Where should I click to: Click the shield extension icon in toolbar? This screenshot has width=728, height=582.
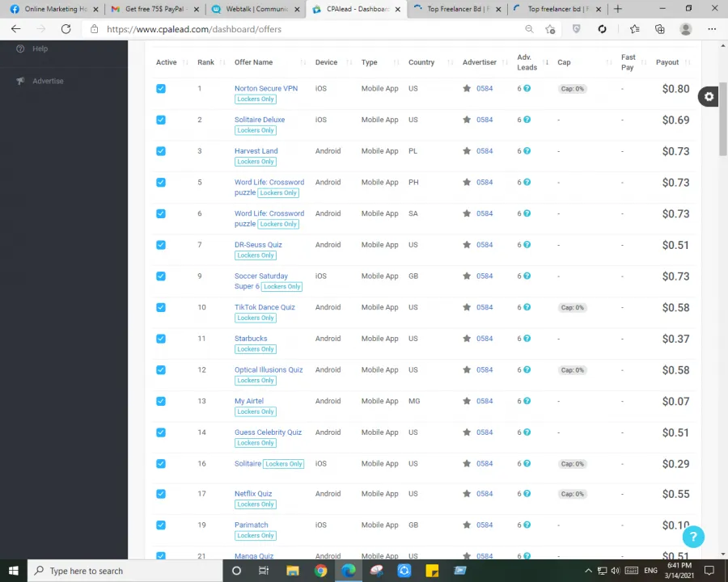coord(576,29)
